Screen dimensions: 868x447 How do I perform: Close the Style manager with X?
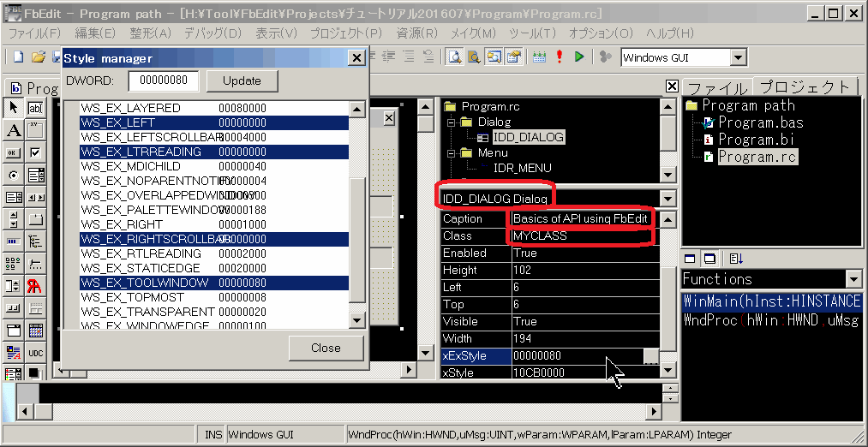357,57
